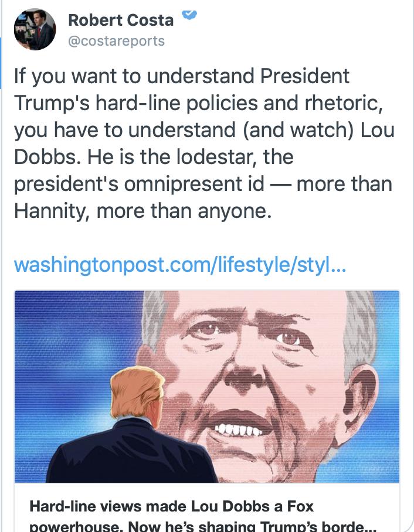Screen dimensions: 414x532
Task: Click Trump's blond hair in the illustration
Action: pyautogui.click(x=136, y=394)
